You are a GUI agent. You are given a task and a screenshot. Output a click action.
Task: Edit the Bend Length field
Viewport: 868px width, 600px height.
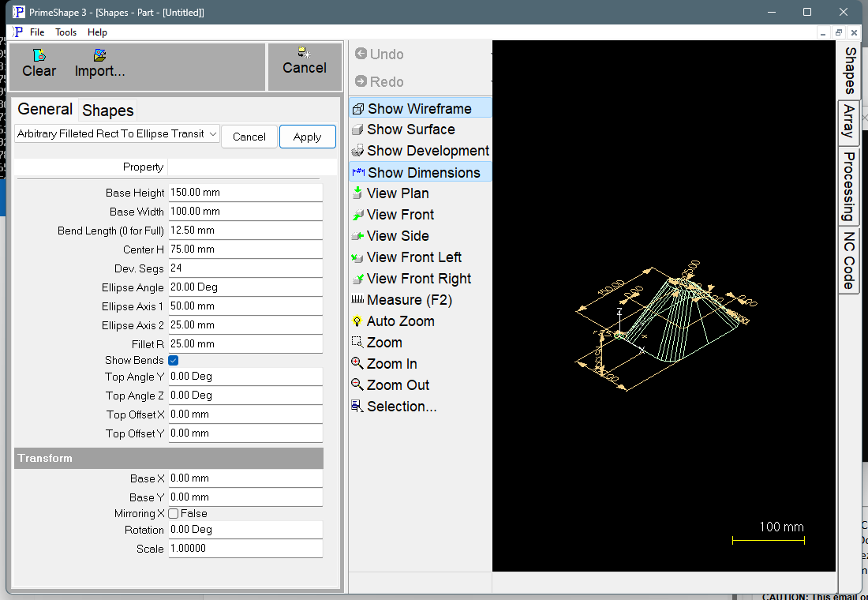(x=245, y=231)
